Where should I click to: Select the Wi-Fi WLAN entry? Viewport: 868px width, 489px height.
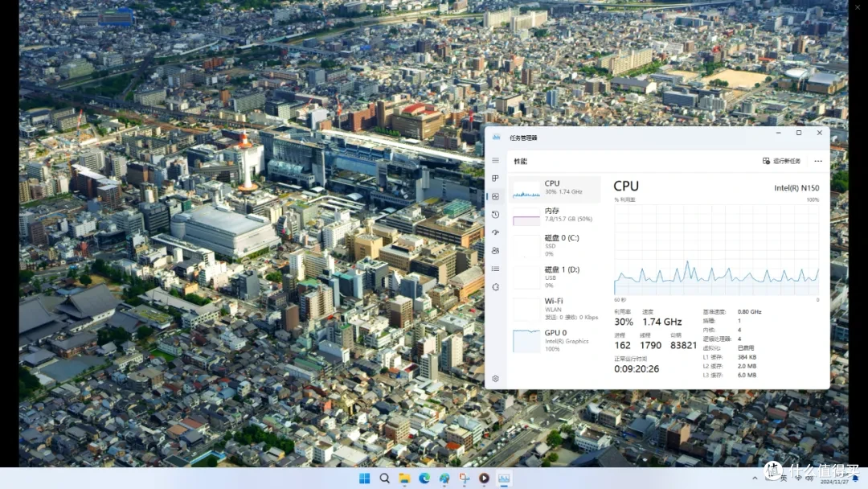[555, 309]
